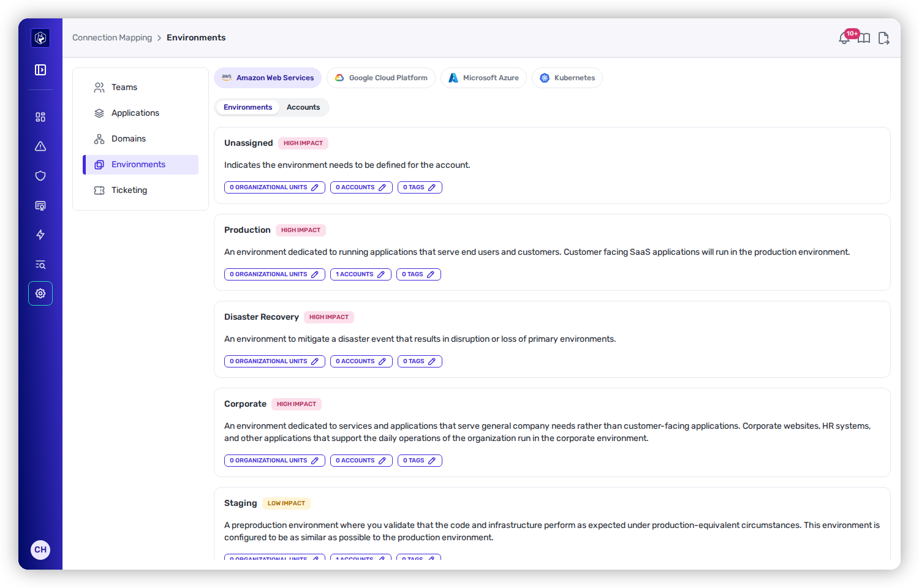Open the alerts triangle icon in the sidebar
Image resolution: width=919 pixels, height=588 pixels.
pos(40,146)
